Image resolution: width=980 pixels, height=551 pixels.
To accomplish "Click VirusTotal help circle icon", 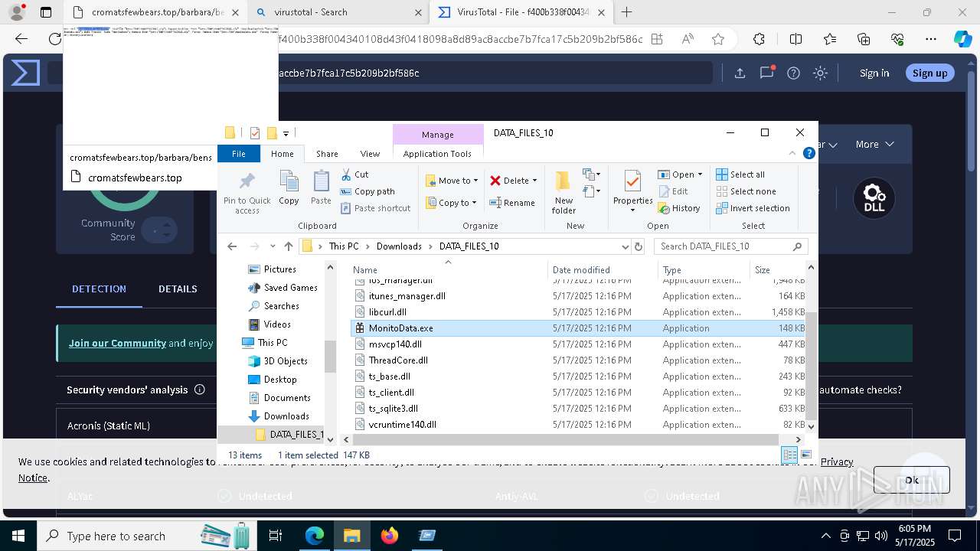I will 793,73.
